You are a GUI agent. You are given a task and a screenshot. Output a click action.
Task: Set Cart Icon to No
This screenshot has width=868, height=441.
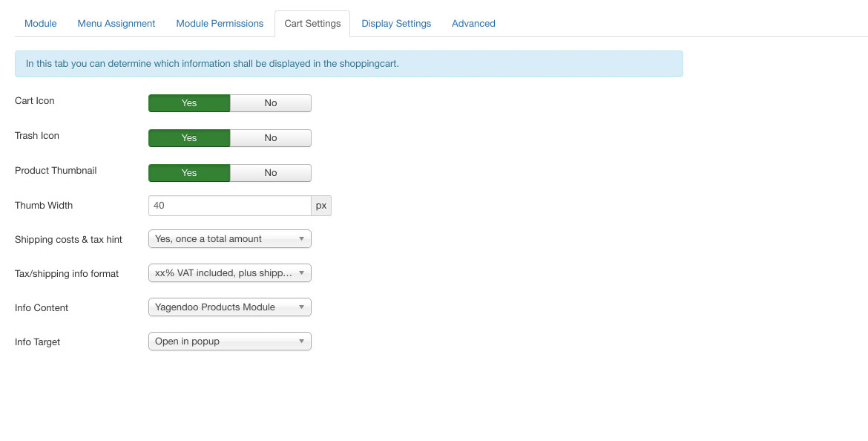tap(271, 103)
